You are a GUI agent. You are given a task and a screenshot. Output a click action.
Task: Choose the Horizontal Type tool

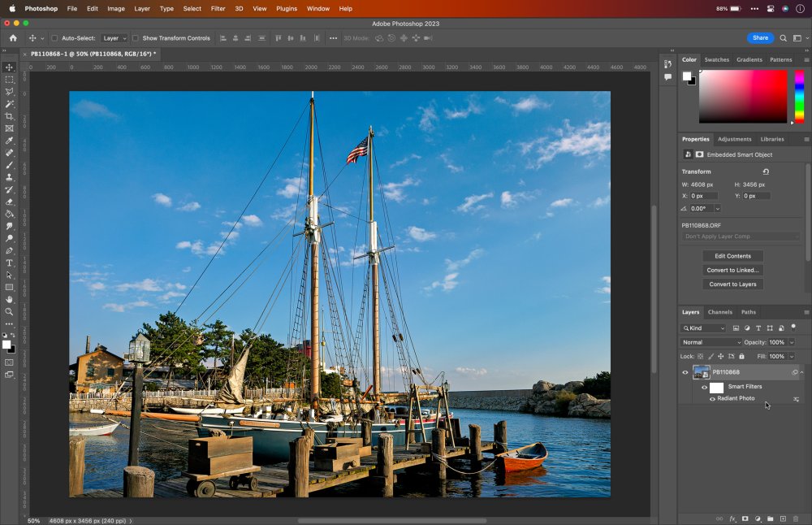[10, 262]
